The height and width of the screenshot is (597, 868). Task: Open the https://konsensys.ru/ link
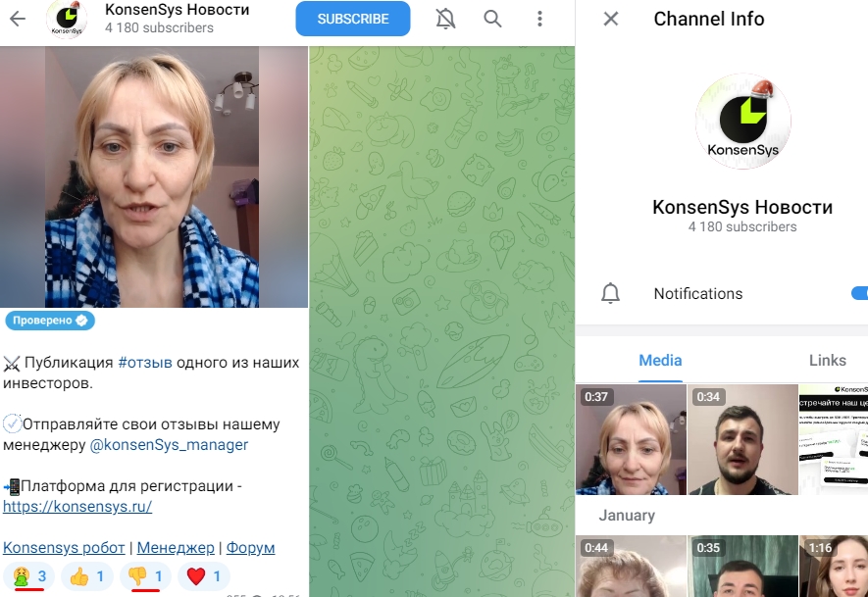click(x=77, y=507)
